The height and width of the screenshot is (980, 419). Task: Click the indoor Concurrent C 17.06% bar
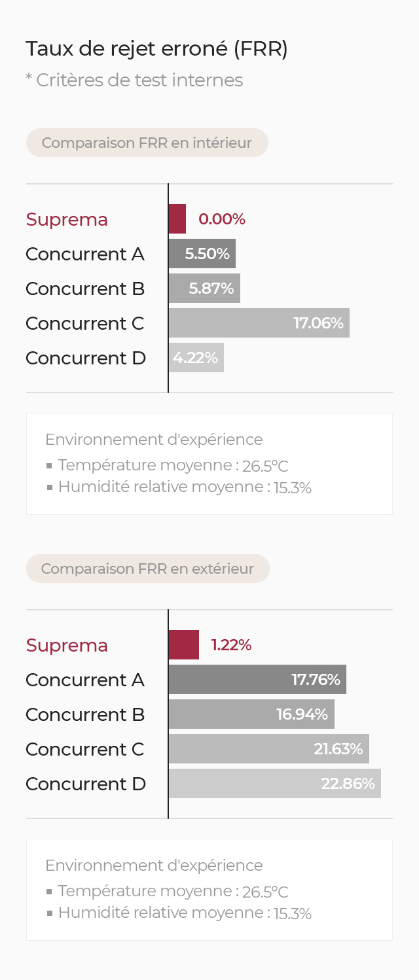[259, 323]
